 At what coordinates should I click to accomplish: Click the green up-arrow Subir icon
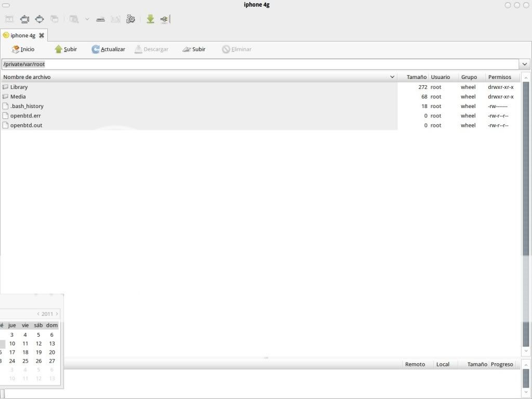59,49
